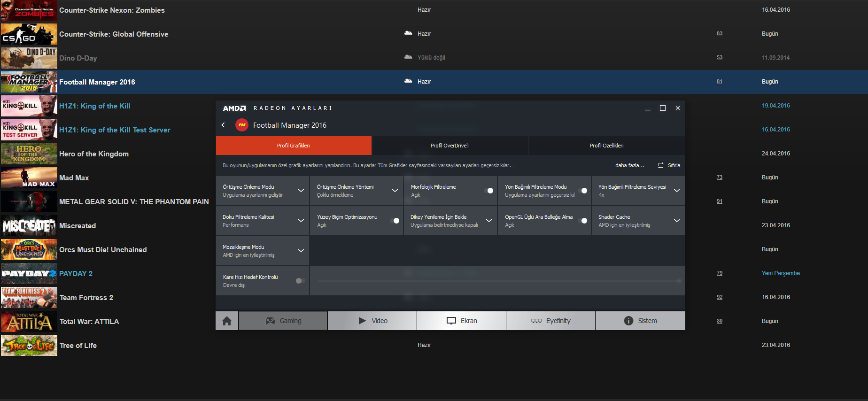Open metascore 92 link for Team Fortress 2
This screenshot has height=401, width=868.
click(720, 297)
